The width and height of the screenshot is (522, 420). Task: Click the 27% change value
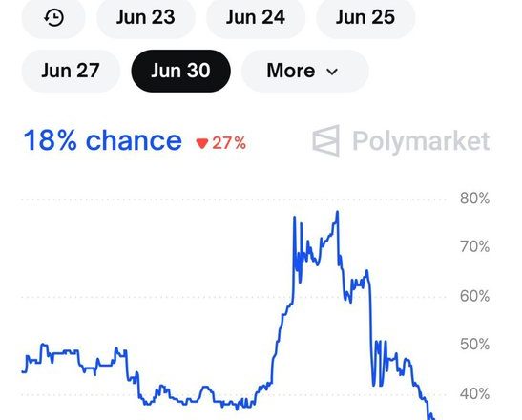coord(229,143)
